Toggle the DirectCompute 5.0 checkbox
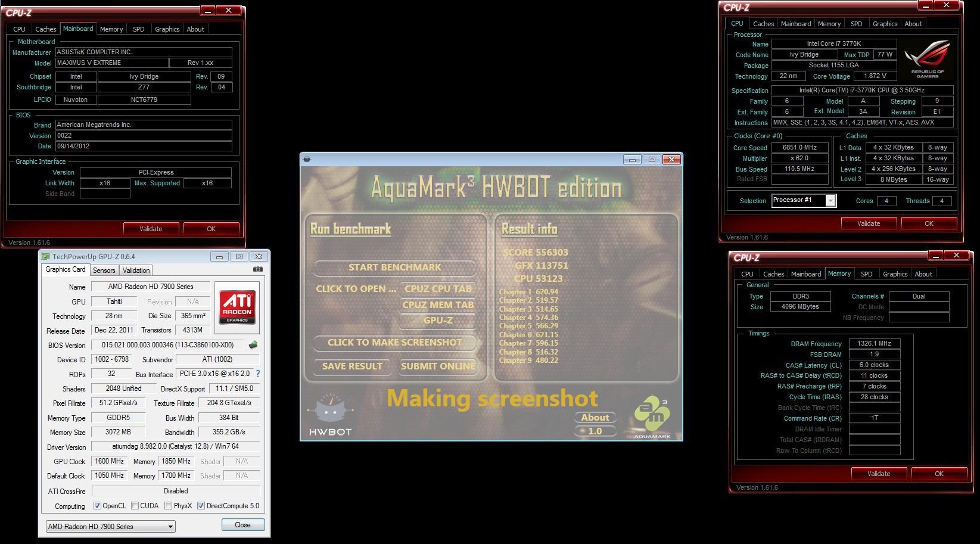 pos(201,506)
